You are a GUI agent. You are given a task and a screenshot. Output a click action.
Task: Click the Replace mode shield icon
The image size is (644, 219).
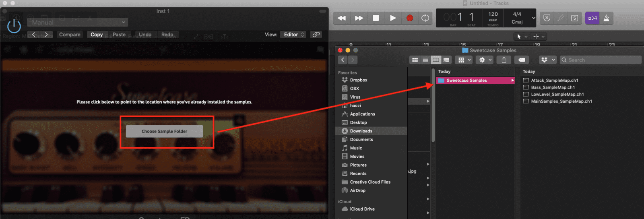(x=547, y=18)
